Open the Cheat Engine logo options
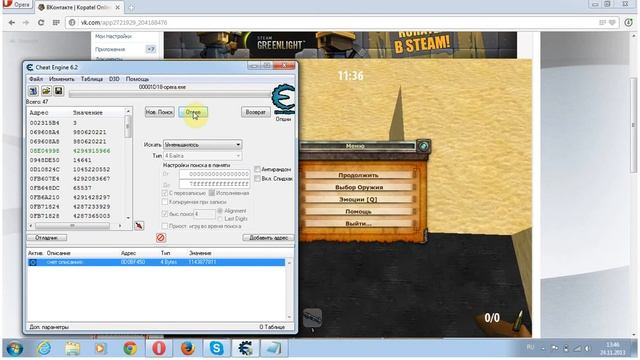 point(283,99)
